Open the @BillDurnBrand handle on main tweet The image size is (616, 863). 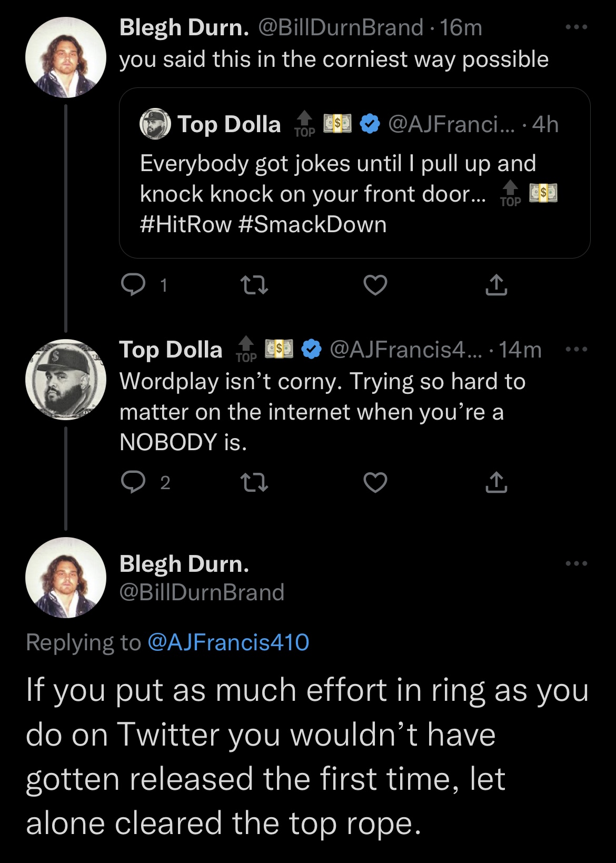[x=202, y=592]
